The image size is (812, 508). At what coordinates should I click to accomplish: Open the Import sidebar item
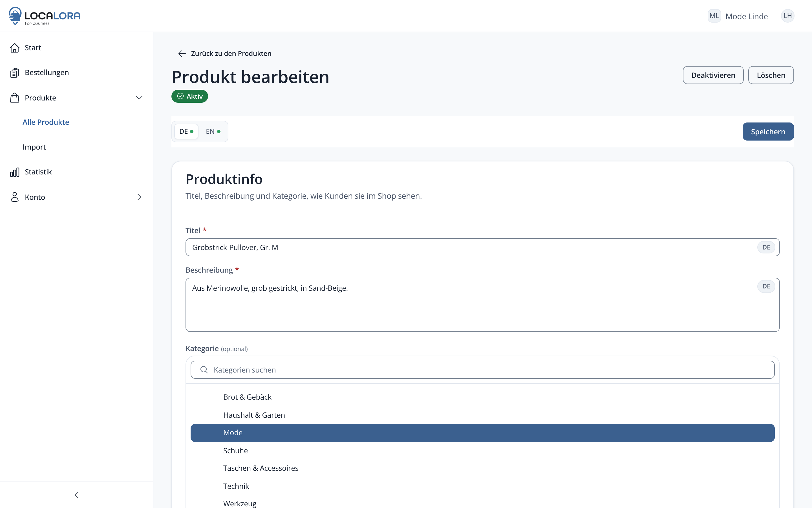click(34, 147)
